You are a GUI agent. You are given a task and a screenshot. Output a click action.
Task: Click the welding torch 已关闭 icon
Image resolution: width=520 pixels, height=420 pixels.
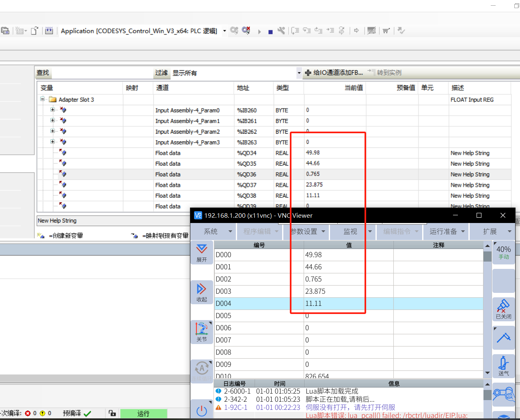pyautogui.click(x=503, y=309)
